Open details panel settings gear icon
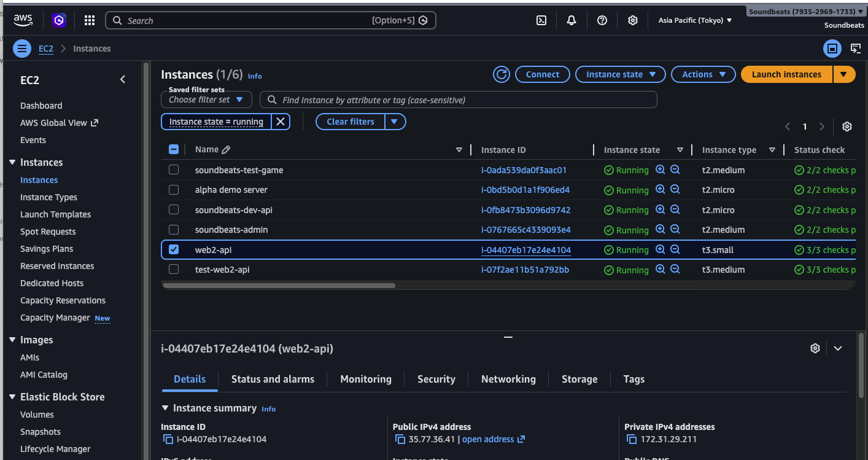The image size is (868, 460). pos(815,348)
